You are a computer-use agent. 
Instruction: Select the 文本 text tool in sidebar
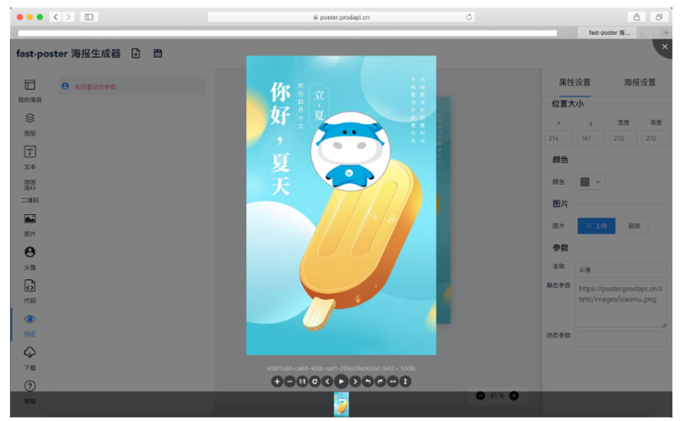(30, 152)
